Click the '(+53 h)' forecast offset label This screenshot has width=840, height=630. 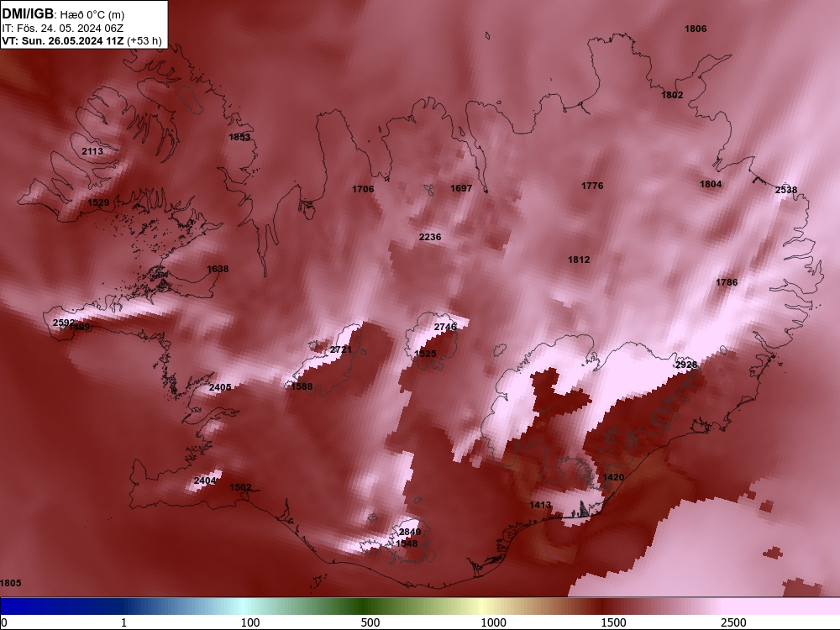(x=144, y=41)
